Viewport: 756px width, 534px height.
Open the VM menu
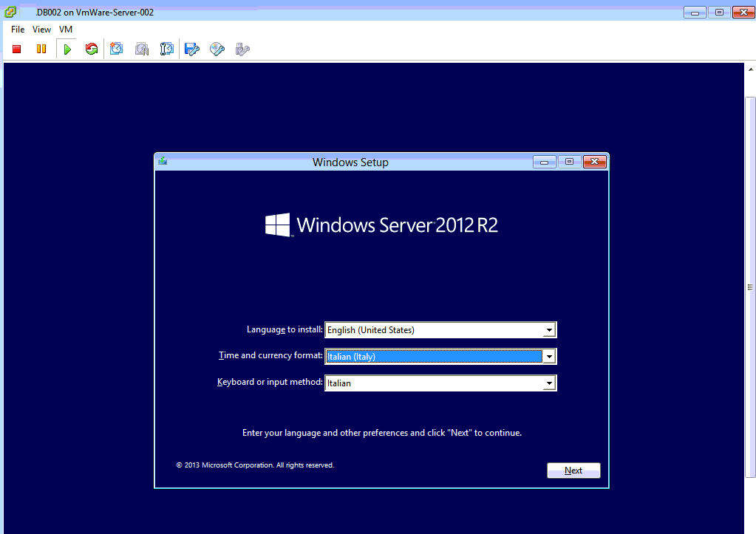(66, 30)
